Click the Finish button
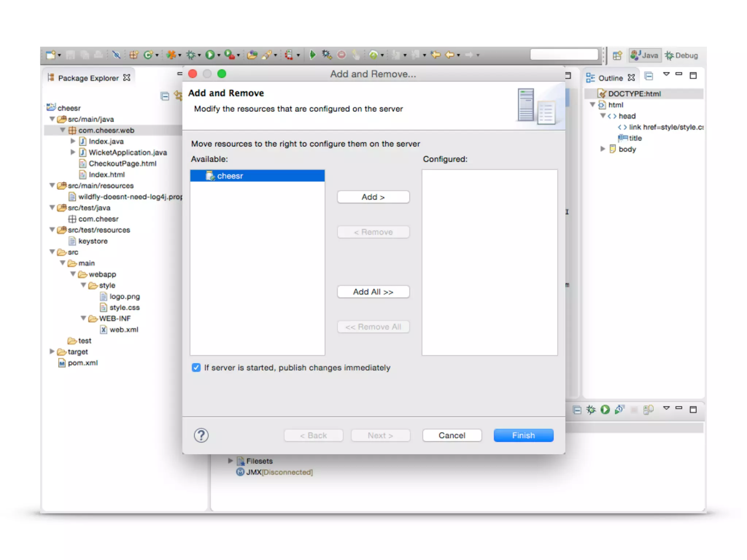The height and width of the screenshot is (560, 747). (x=523, y=435)
